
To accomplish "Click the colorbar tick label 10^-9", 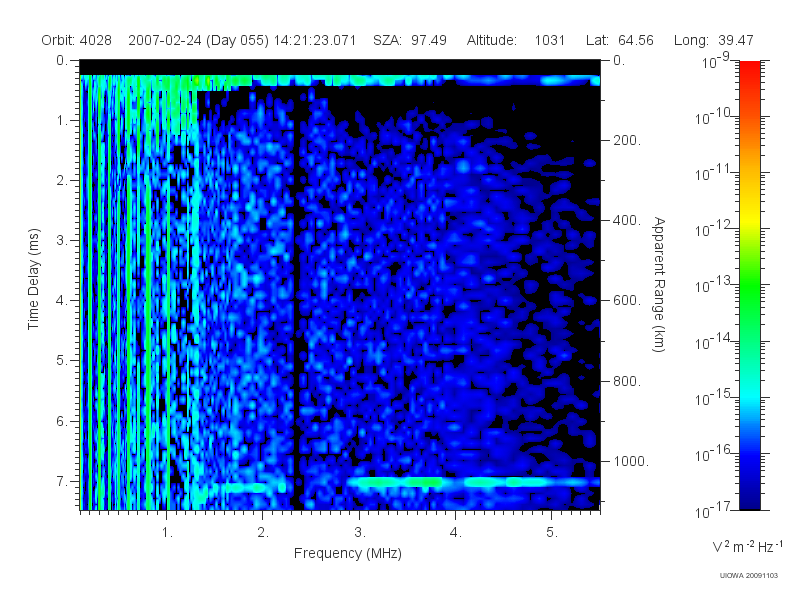I will point(716,61).
